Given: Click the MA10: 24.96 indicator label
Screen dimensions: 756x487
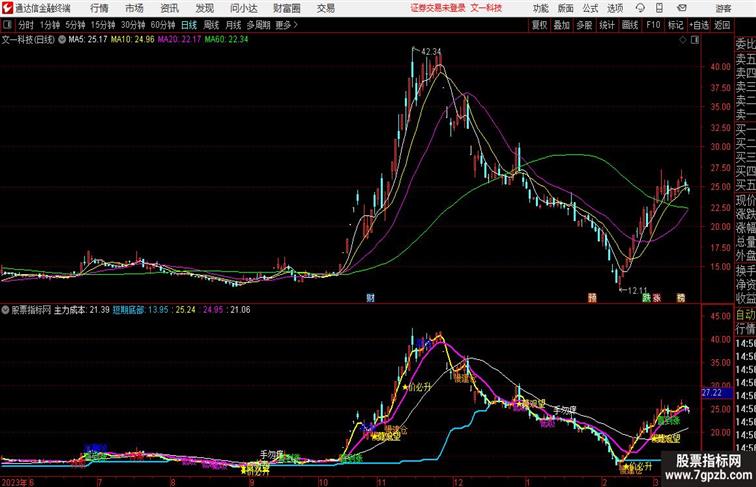Looking at the screenshot, I should tap(133, 40).
